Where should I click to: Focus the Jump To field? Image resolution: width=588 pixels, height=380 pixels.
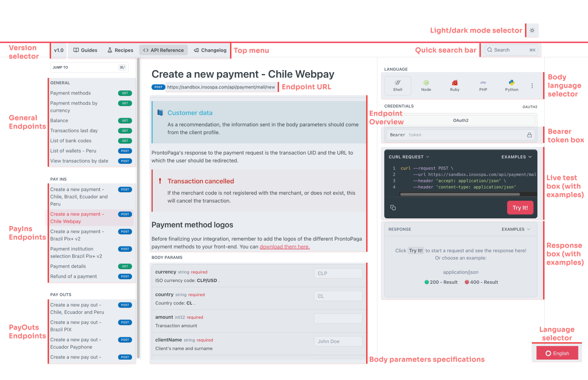(x=89, y=67)
